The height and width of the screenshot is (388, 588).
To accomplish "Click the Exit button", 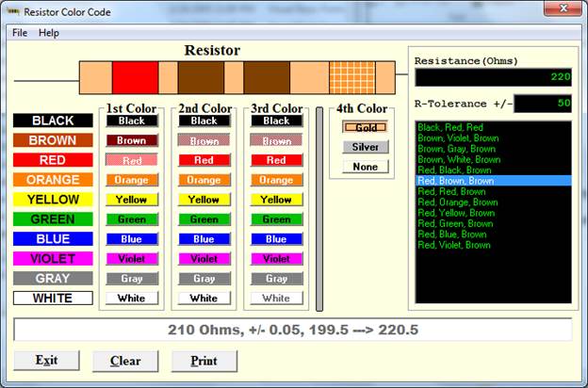I will pyautogui.click(x=46, y=361).
